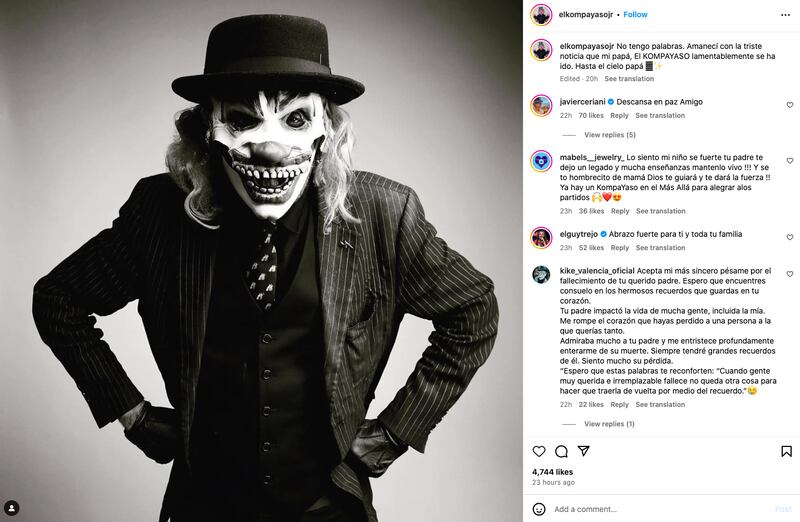This screenshot has width=800, height=522.
Task: Open javierceriani's profile avatar
Action: (541, 105)
